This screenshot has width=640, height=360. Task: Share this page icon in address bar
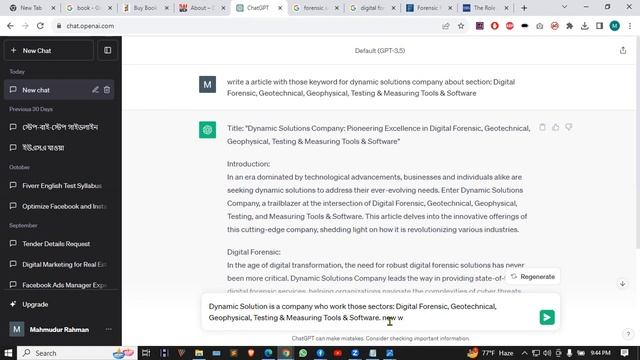[445, 26]
